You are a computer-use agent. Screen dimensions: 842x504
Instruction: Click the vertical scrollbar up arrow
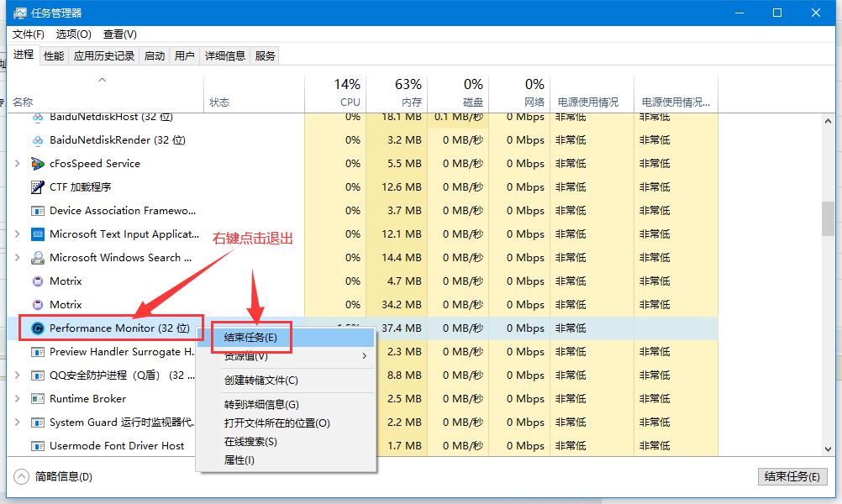[x=828, y=122]
